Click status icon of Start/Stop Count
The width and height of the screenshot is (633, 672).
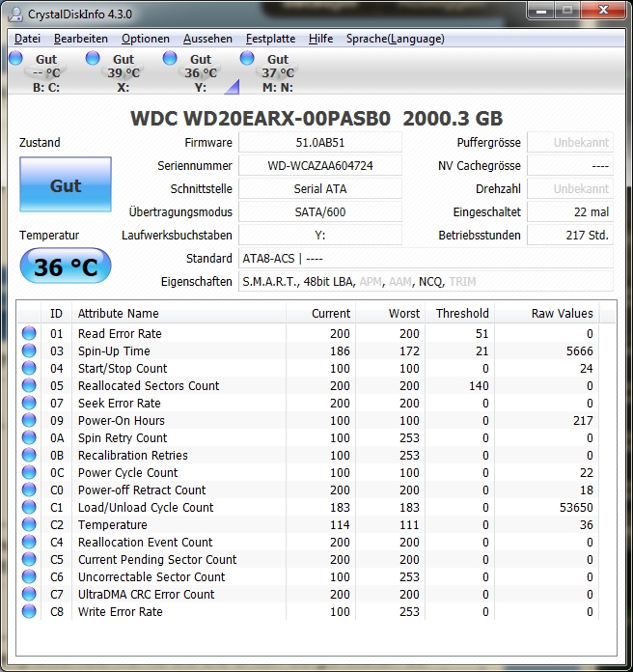29,368
